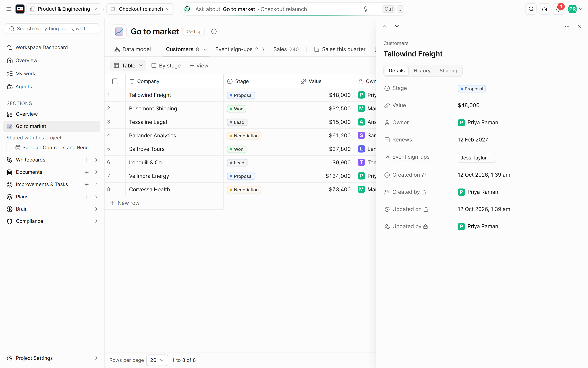The width and height of the screenshot is (588, 368).
Task: Open the hamburger menu icon
Action: coord(9,9)
